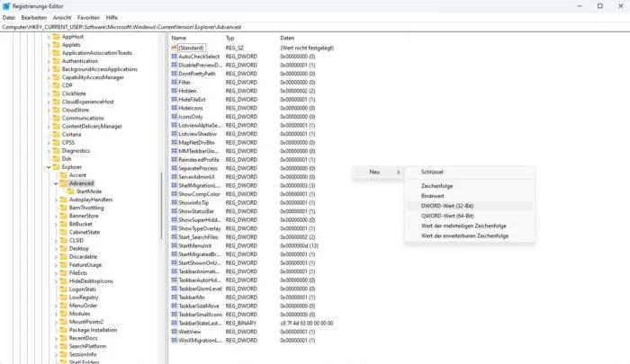This screenshot has height=364, width=630.
Task: Click the LogonStats folder icon
Action: click(x=64, y=289)
